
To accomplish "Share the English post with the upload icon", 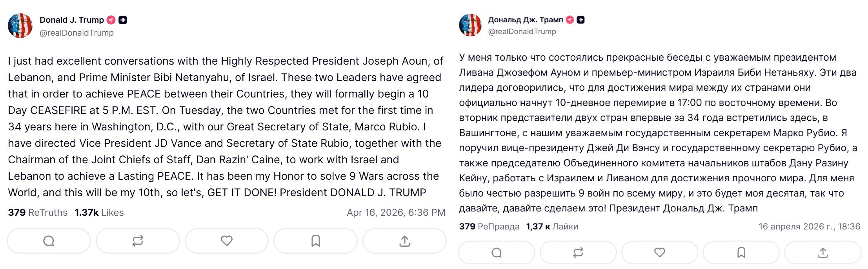I will point(404,241).
